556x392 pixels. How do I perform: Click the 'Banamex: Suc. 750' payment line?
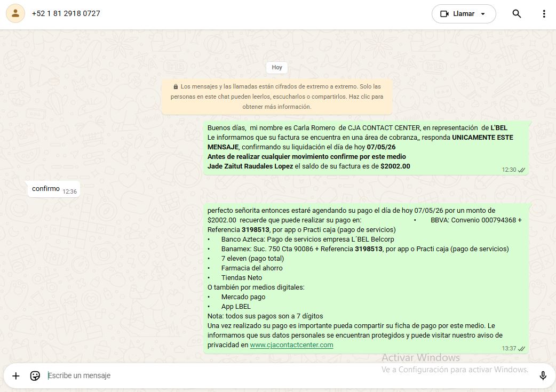coord(365,249)
